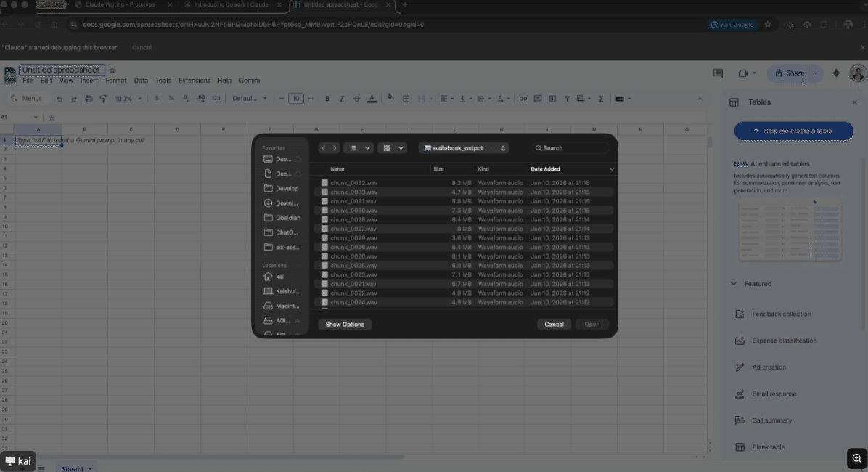The width and height of the screenshot is (868, 472).
Task: Click the Gemini sparkle icon near Share
Action: [836, 73]
